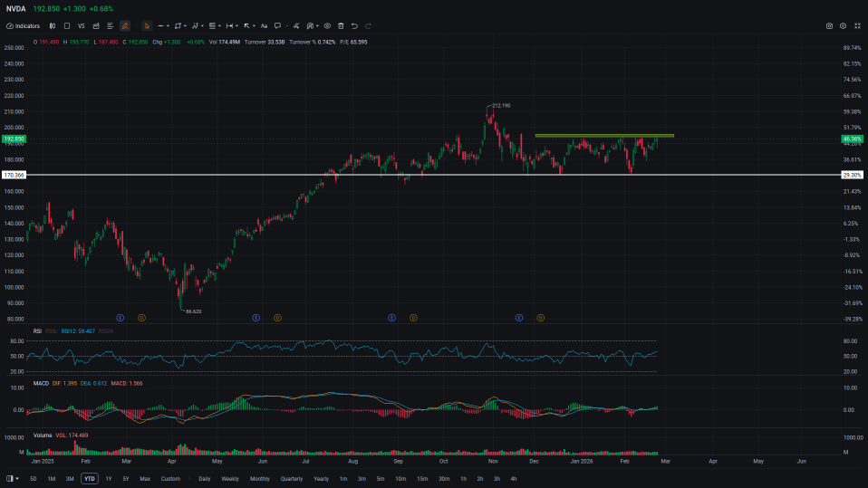Image resolution: width=868 pixels, height=488 pixels.
Task: Select the zigzag pattern drawing tool
Action: tap(195, 26)
